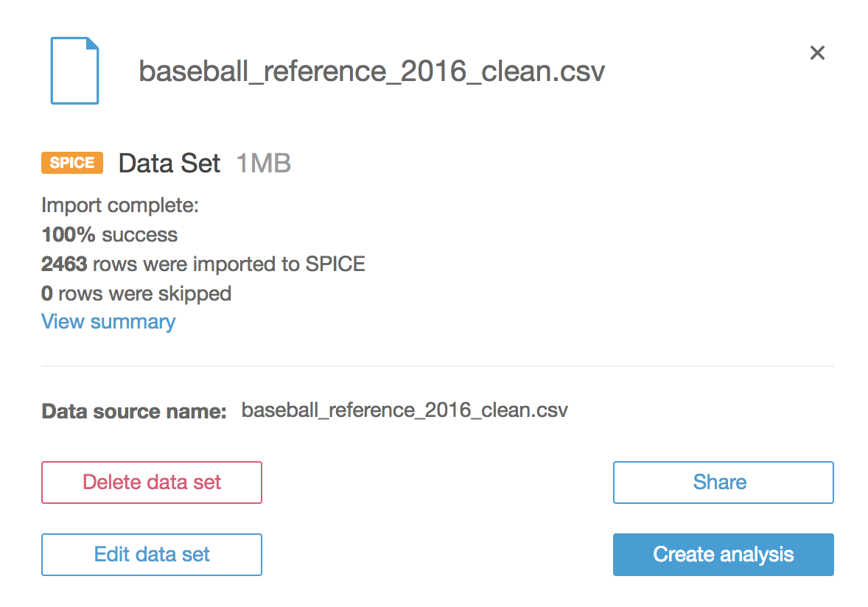Click the 0 rows were skipped line
Screen dimensions: 868x607
click(x=136, y=293)
